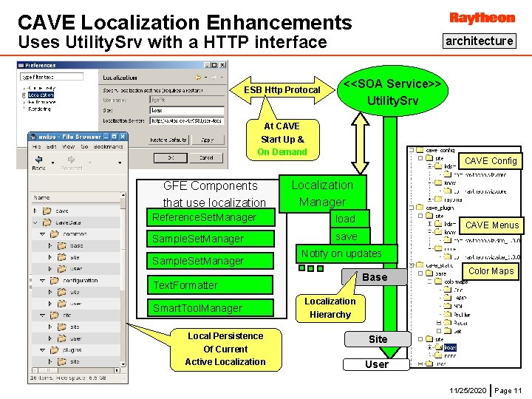Expand the base folder under common
This screenshot has width=532, height=399.
coord(50,245)
